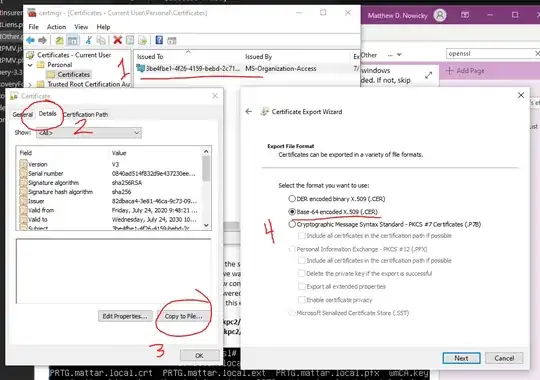This screenshot has width=540, height=380.
Task: Click the OneNote account avatar icon
Action: point(440,15)
